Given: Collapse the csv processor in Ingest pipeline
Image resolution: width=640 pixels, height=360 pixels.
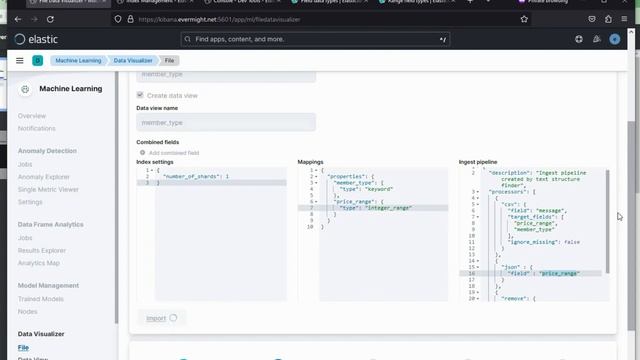Looking at the screenshot, I should pyautogui.click(x=478, y=204).
